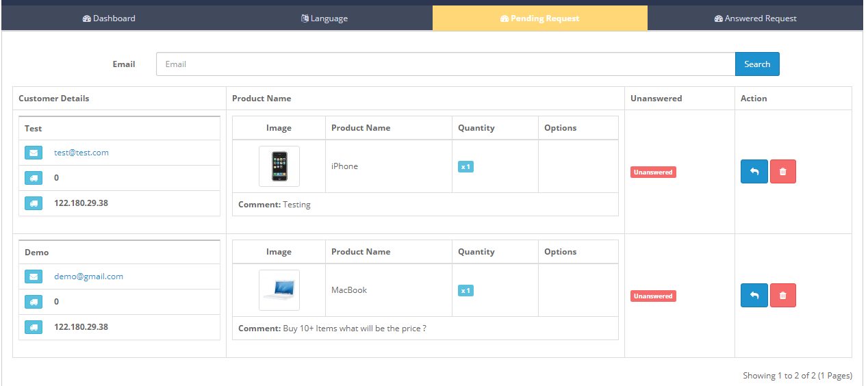
Task: Click the 'Comment: Testing' text
Action: click(x=275, y=205)
